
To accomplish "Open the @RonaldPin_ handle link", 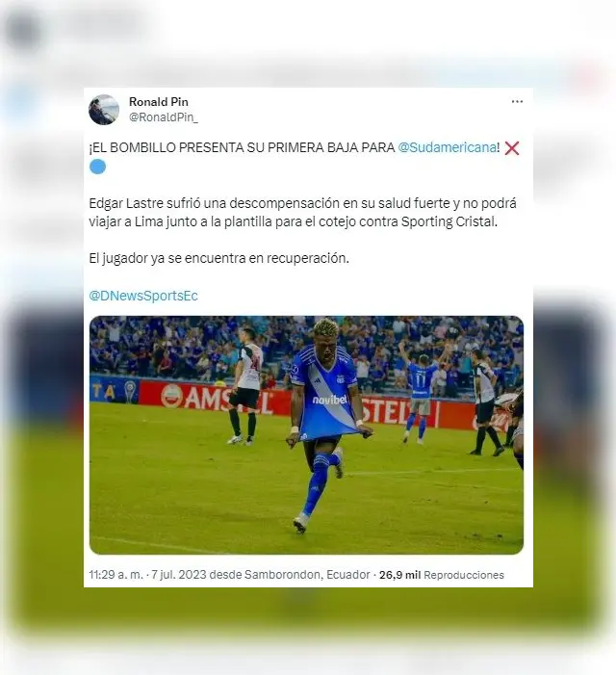I will 164,117.
